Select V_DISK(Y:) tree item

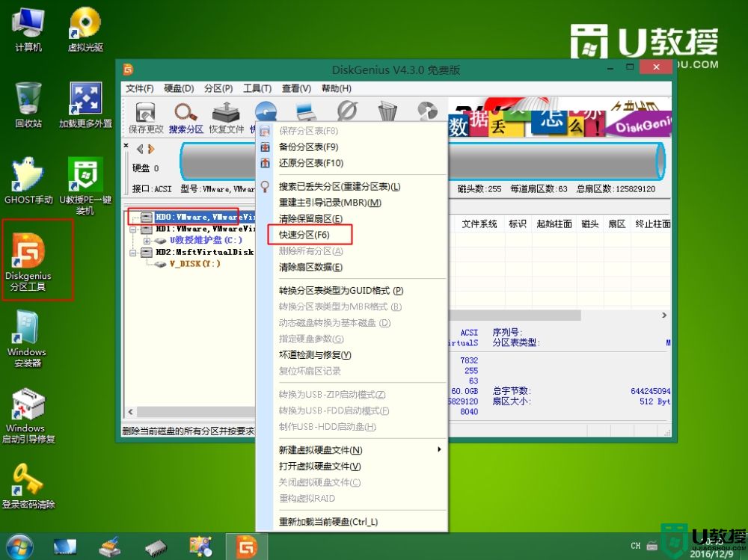[x=194, y=263]
